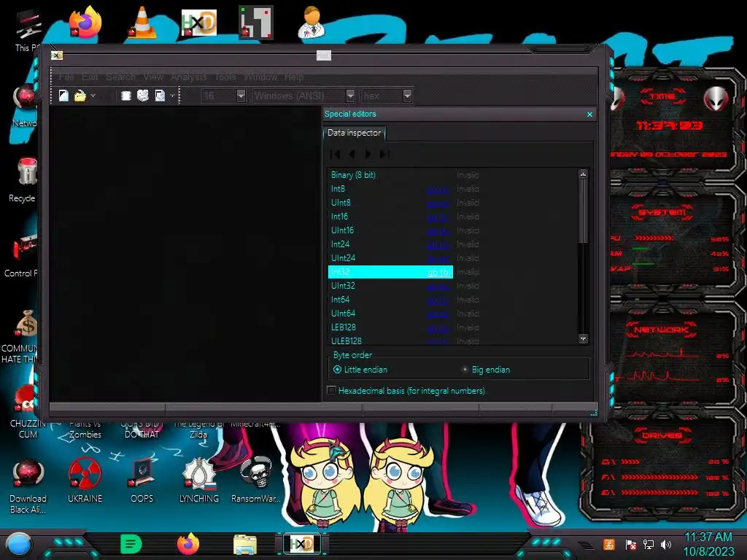
Task: Open the View menu
Action: tap(153, 77)
